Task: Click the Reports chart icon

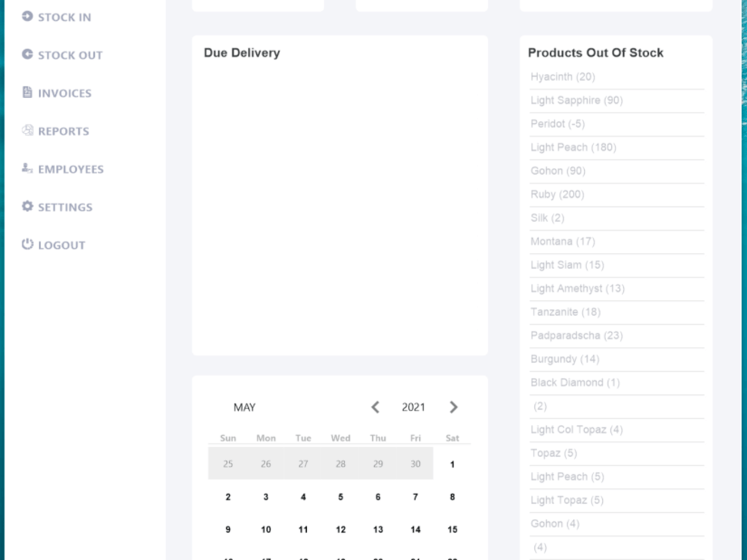Action: pos(27,130)
